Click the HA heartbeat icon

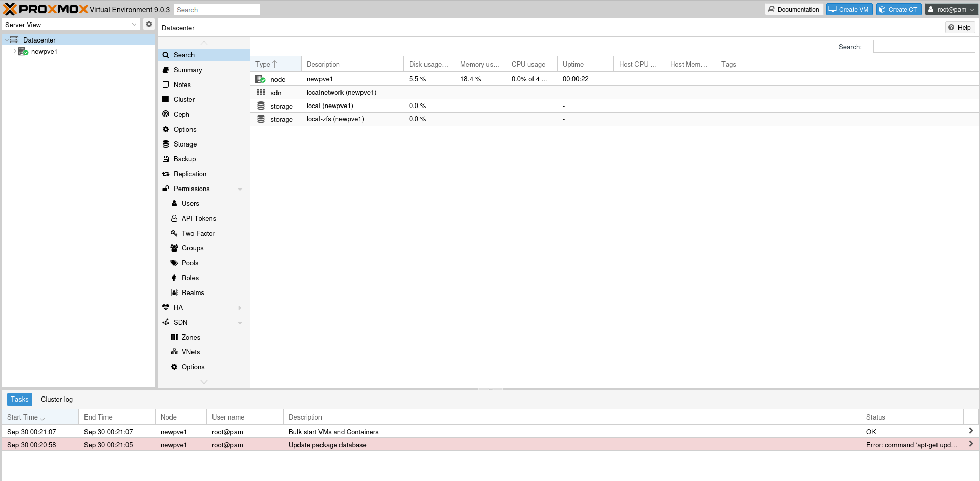(x=166, y=307)
